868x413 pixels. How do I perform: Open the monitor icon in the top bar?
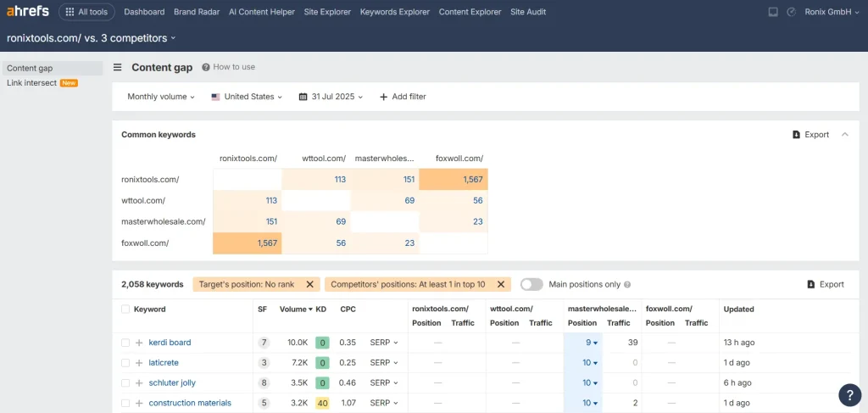tap(773, 12)
